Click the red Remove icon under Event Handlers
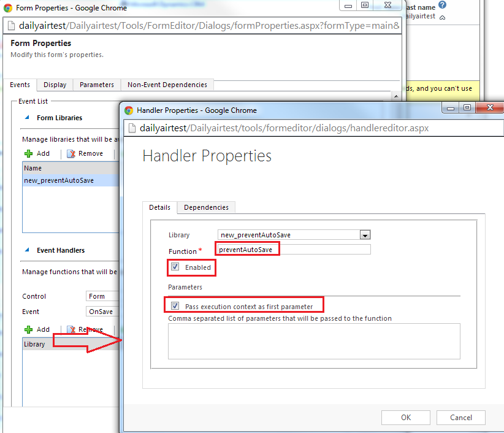504x433 pixels. tap(72, 329)
